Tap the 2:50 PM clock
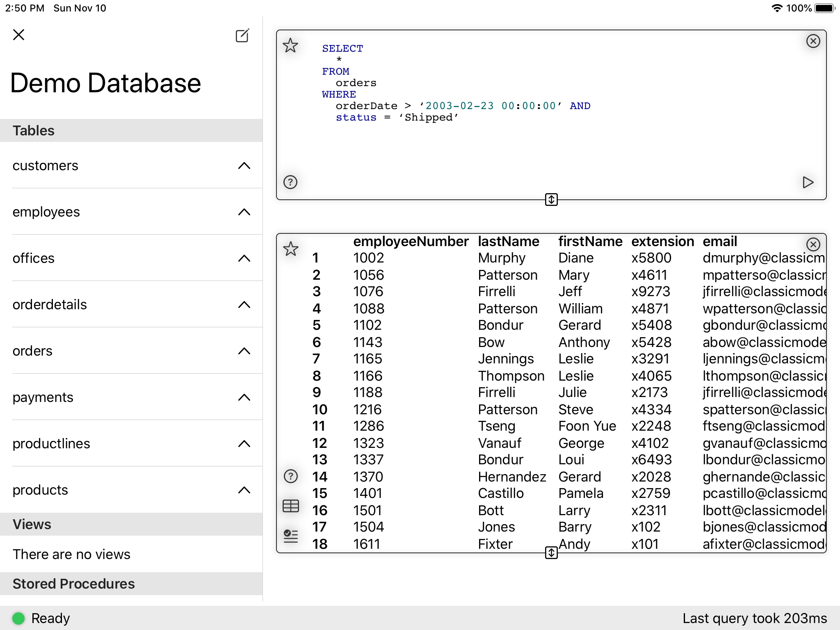The height and width of the screenshot is (630, 840). pyautogui.click(x=25, y=8)
